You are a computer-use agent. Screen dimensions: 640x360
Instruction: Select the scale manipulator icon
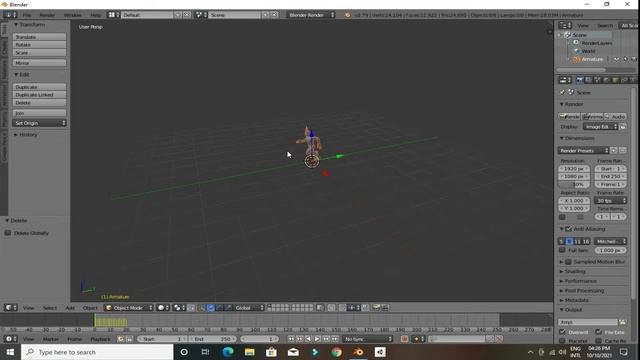pyautogui.click(x=228, y=308)
